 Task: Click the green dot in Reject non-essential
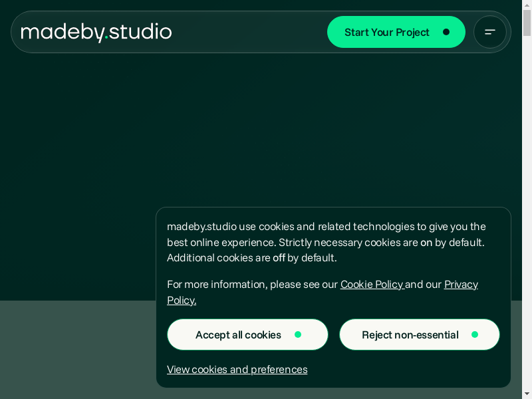click(x=475, y=334)
